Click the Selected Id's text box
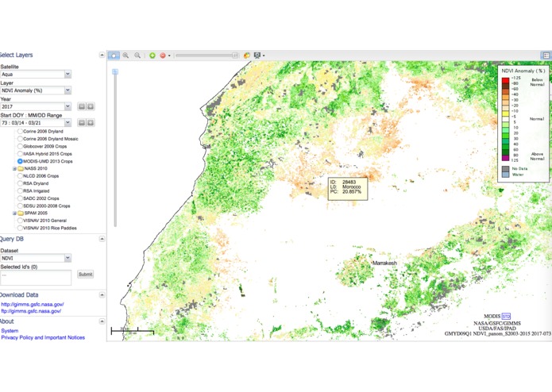The image size is (552, 392). tap(36, 278)
